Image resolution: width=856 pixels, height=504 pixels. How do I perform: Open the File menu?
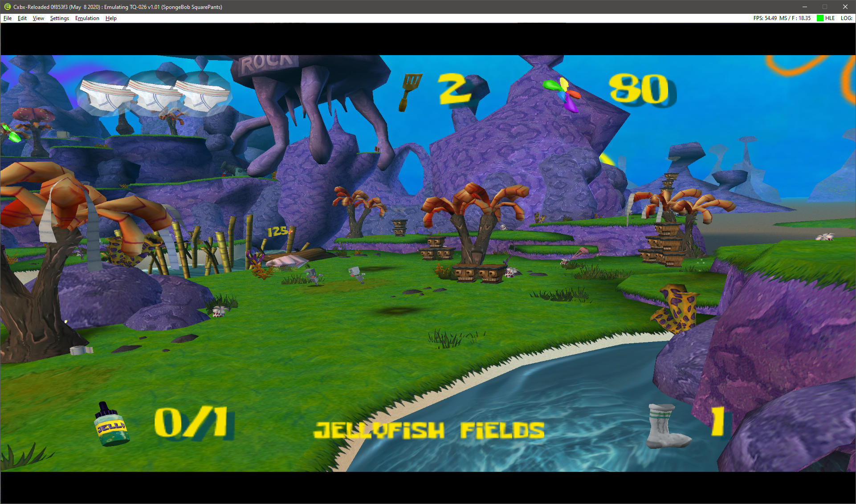8,18
